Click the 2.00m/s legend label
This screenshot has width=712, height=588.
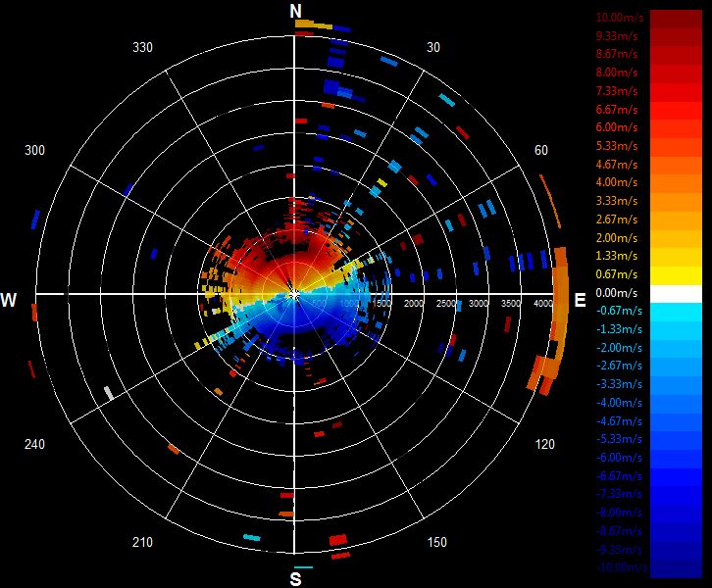pyautogui.click(x=617, y=238)
